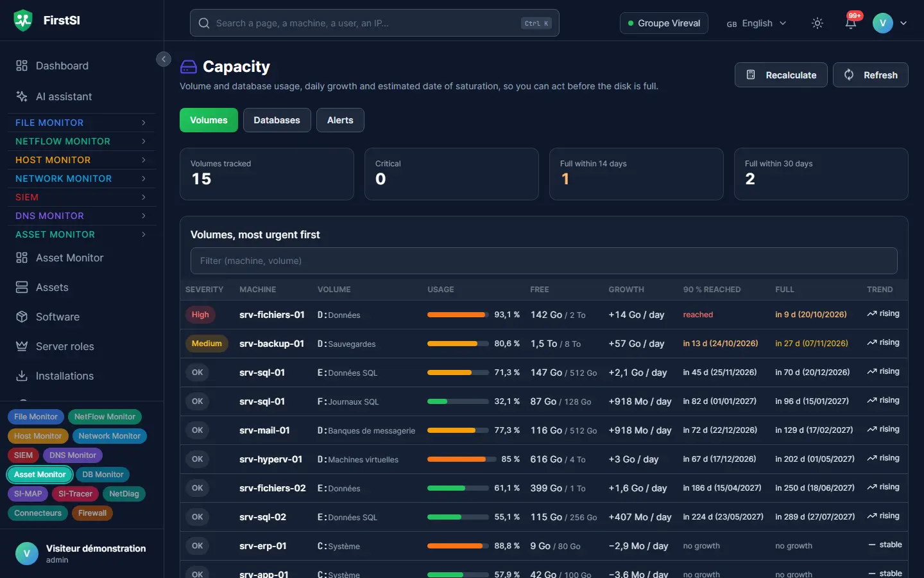Click the user avatar in the top bar
Viewport: 924px width, 578px height.
[883, 23]
